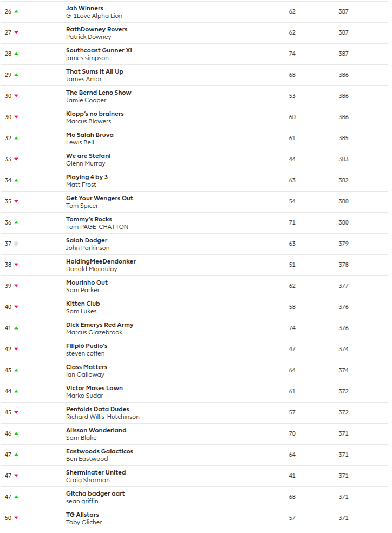Click red down arrow next to TG Allstars
The width and height of the screenshot is (392, 533).
tap(16, 518)
